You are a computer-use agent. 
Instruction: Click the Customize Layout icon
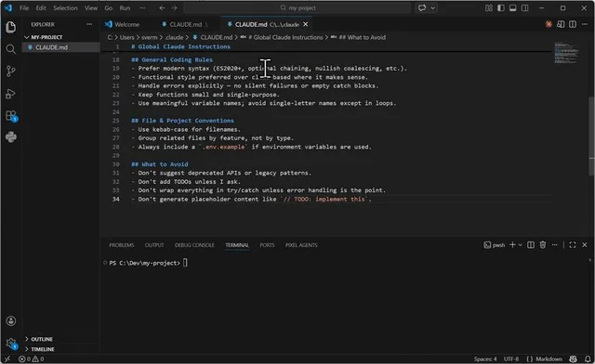(489, 8)
